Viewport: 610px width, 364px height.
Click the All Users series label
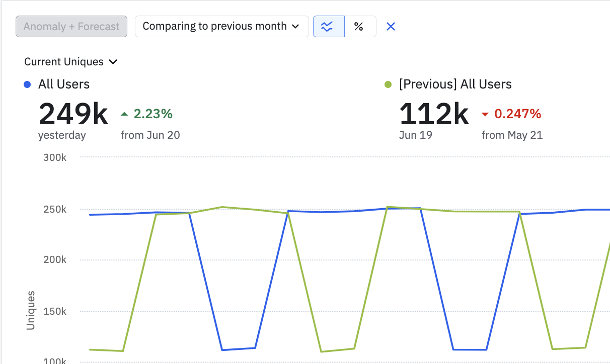click(64, 84)
